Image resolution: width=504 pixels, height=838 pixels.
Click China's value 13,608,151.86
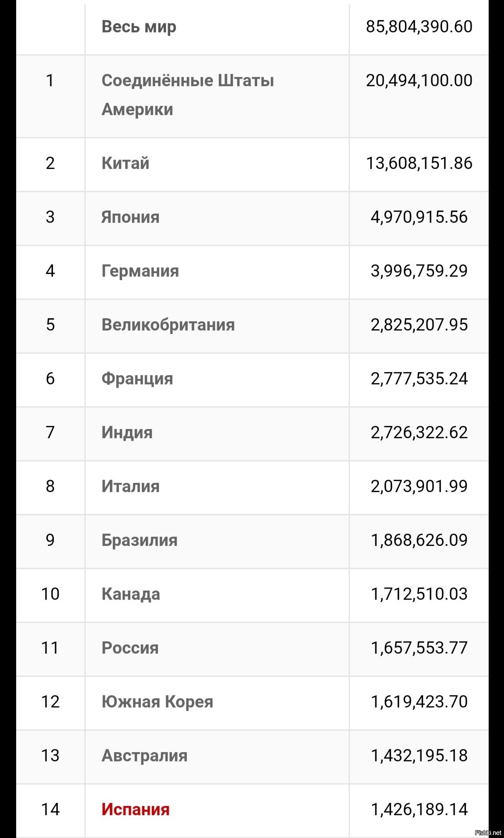pyautogui.click(x=419, y=163)
